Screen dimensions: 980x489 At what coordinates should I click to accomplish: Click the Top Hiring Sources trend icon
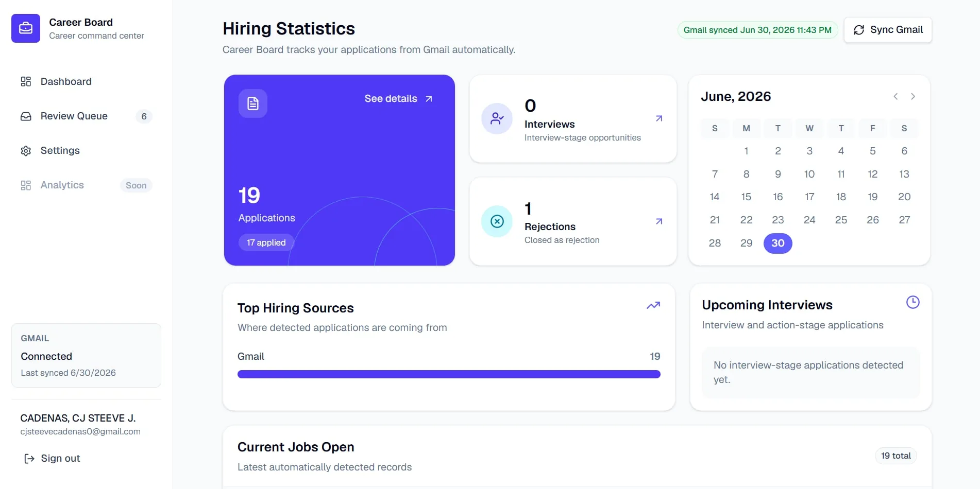coord(653,305)
